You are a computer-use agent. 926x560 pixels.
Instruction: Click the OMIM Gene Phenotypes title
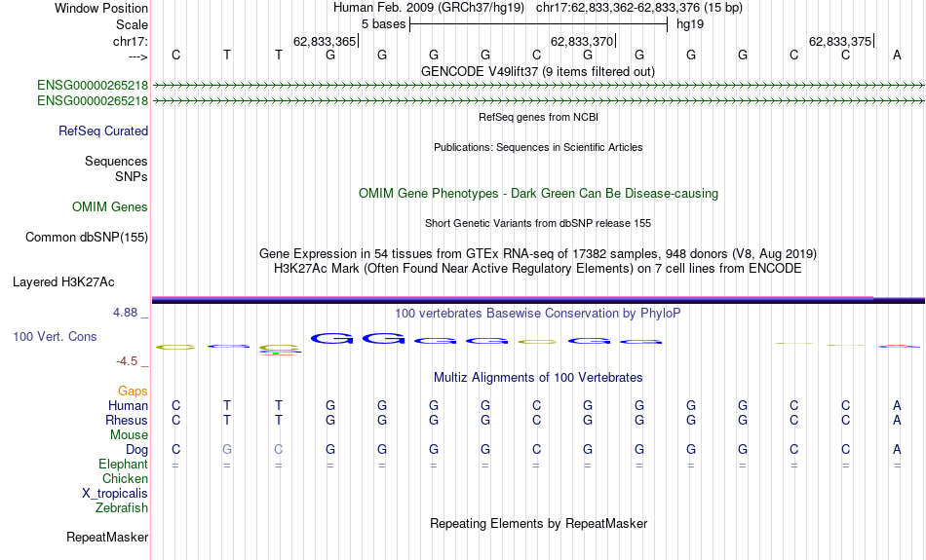539,194
